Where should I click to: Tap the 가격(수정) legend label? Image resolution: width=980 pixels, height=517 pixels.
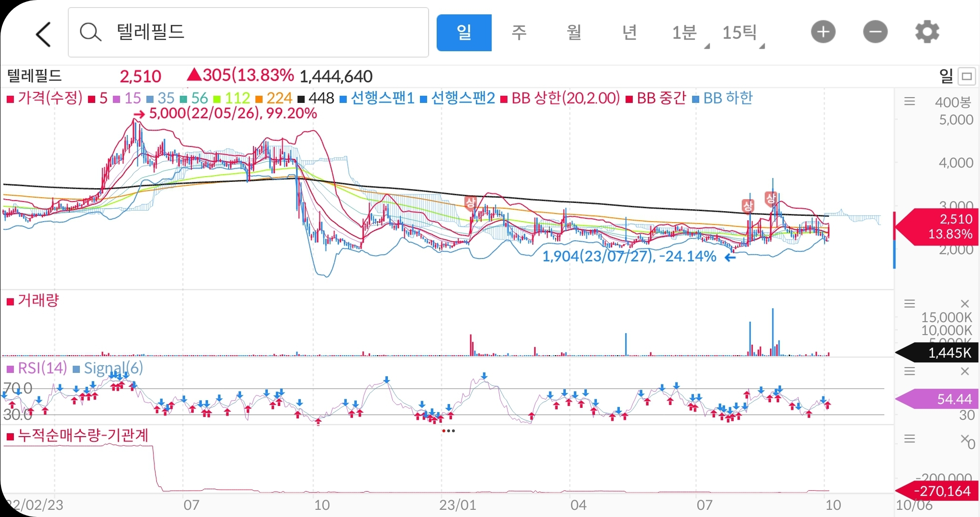point(45,98)
